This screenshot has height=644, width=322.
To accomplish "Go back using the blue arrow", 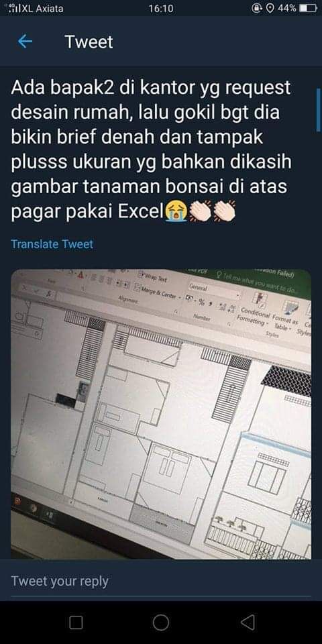I will (x=25, y=42).
